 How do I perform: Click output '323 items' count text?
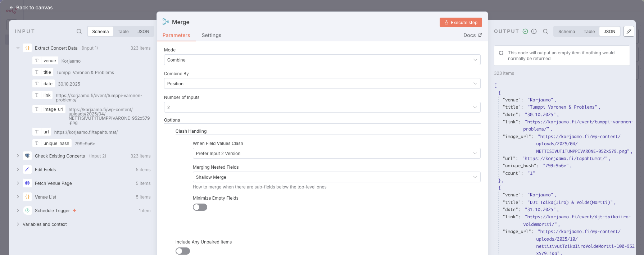pos(504,73)
